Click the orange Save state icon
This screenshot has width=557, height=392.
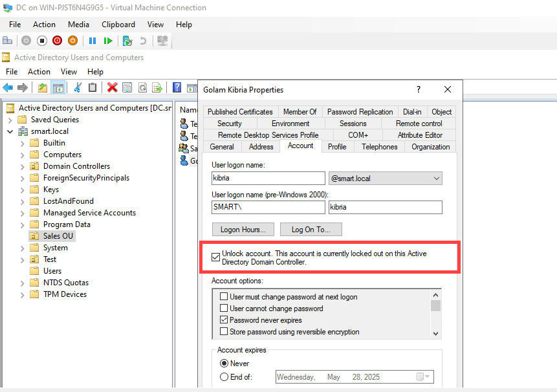pos(72,41)
